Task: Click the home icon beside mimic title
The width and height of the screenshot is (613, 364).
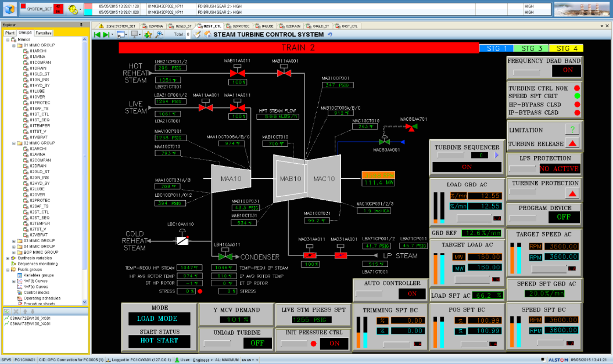Action: 207,34
